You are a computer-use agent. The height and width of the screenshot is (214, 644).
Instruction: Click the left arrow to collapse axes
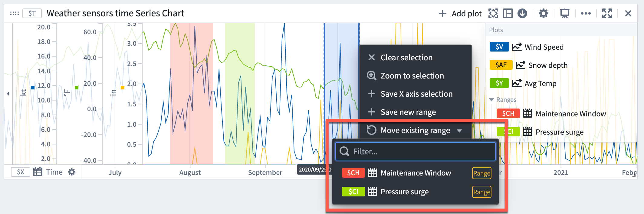(8, 94)
